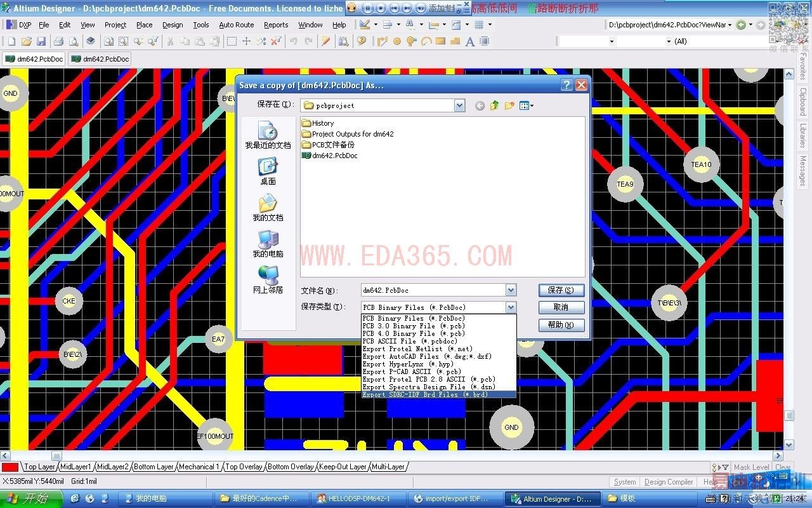
Task: Click the Open document folder icon
Action: (26, 41)
